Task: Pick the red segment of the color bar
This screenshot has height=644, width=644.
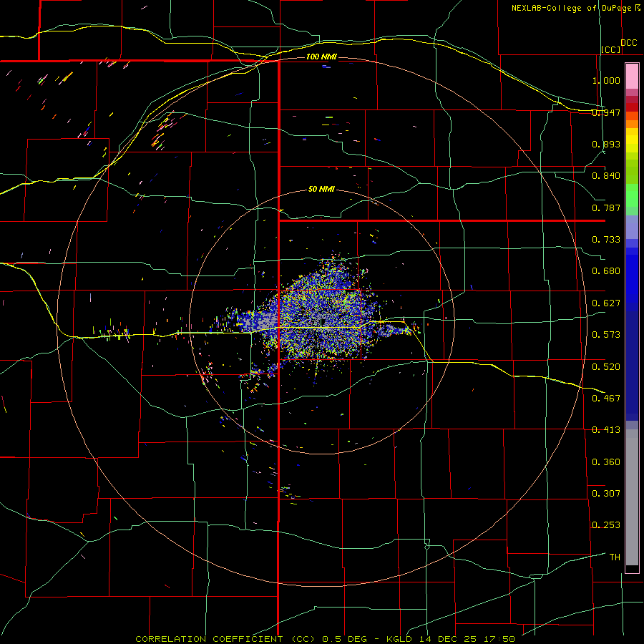Action: (x=632, y=107)
